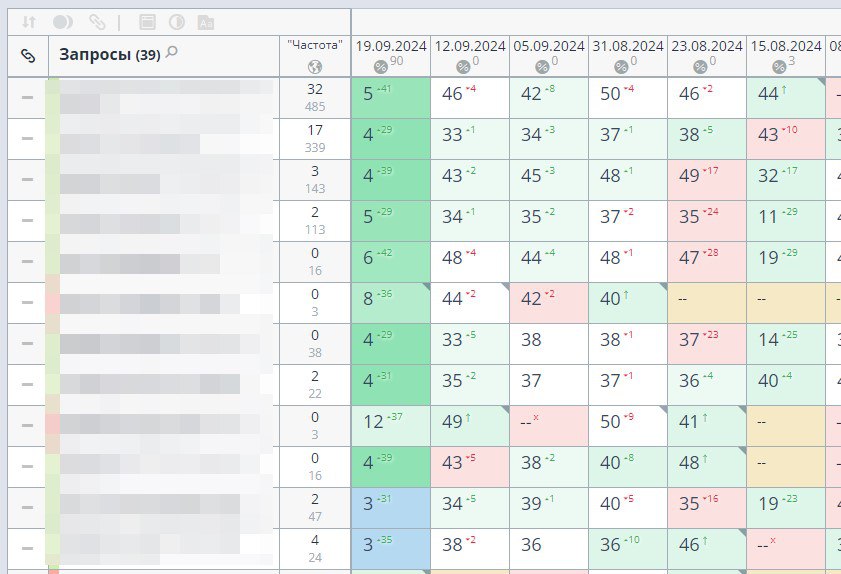This screenshot has width=841, height=574.
Task: Click the table layout toolbar icon
Action: click(147, 22)
